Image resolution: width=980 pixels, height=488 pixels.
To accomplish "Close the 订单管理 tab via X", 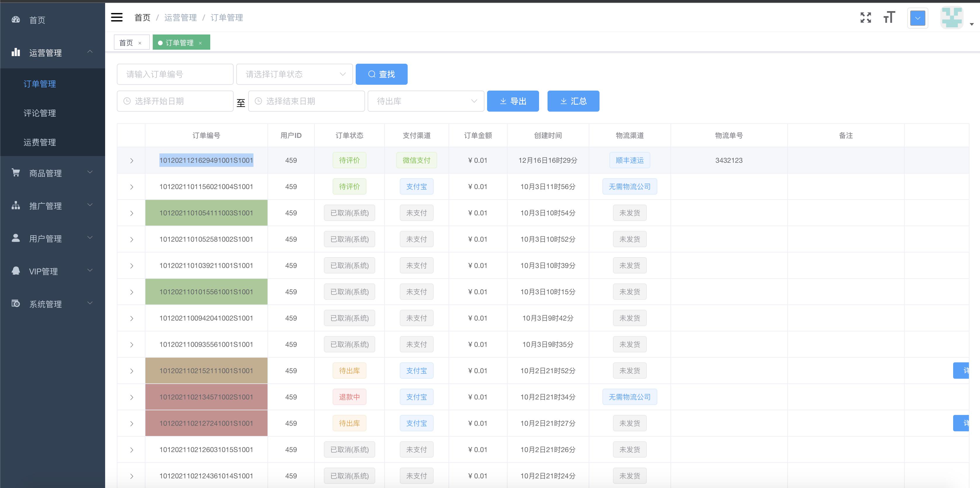I will coord(201,43).
